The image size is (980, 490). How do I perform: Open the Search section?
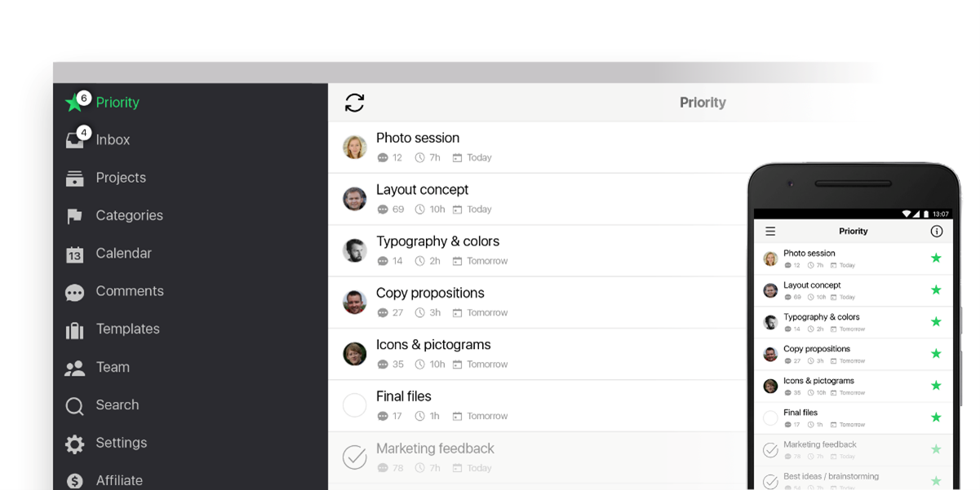[117, 405]
